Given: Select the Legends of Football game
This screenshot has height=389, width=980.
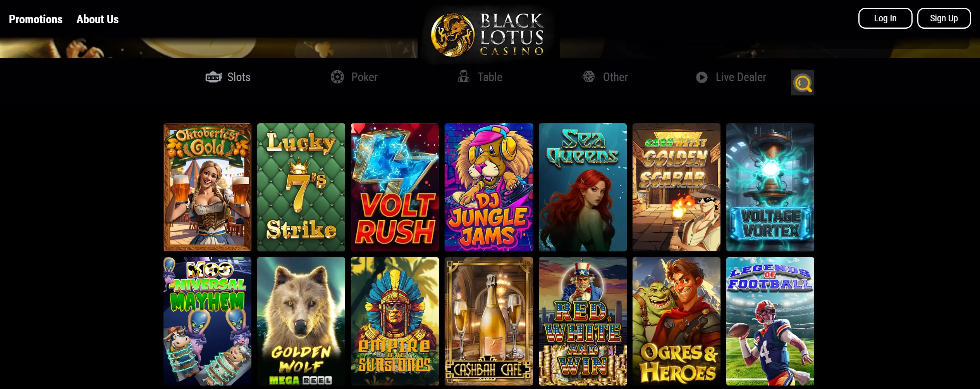Looking at the screenshot, I should [x=770, y=321].
